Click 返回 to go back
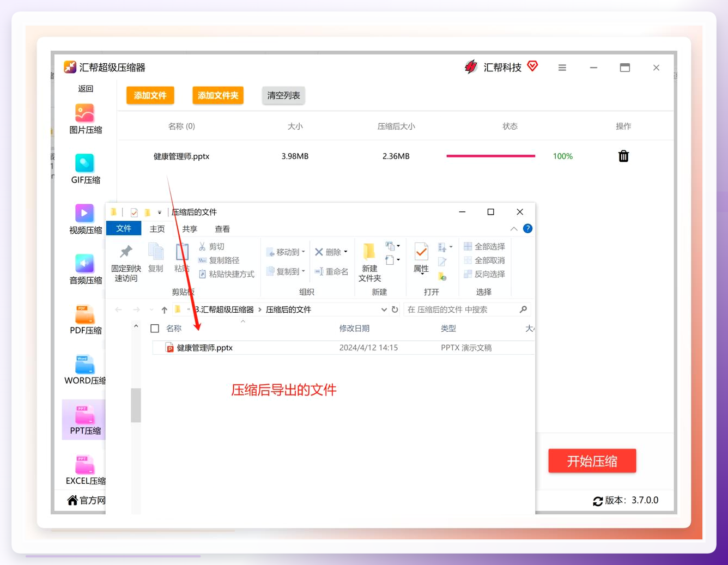The image size is (728, 565). (86, 89)
